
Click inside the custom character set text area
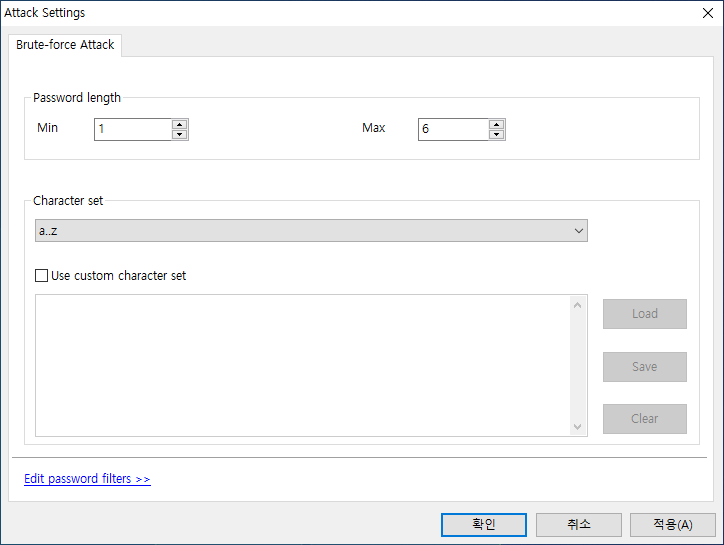click(300, 365)
